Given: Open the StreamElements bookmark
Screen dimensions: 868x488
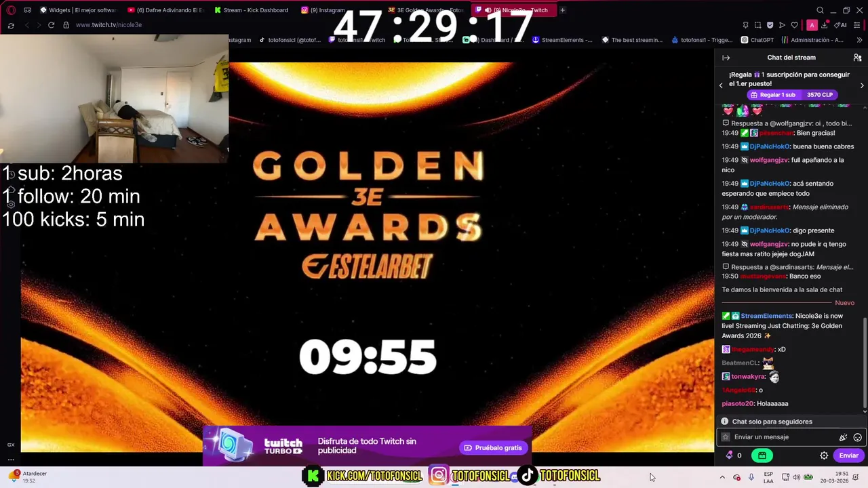Looking at the screenshot, I should point(562,40).
